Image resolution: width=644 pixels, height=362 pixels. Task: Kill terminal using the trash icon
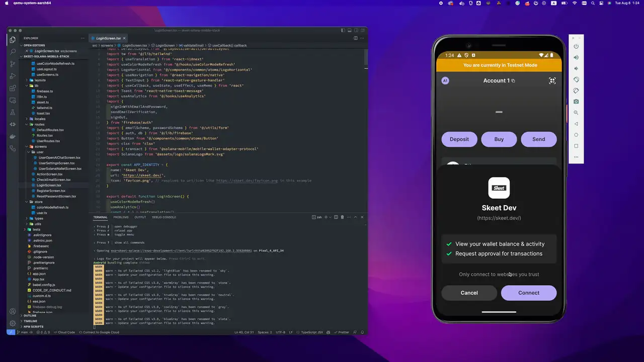click(x=343, y=217)
